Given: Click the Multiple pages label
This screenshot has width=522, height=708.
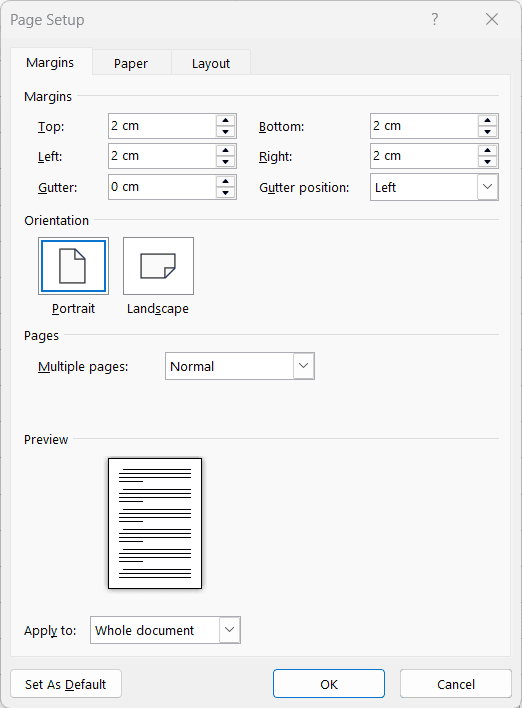Looking at the screenshot, I should pyautogui.click(x=83, y=367).
